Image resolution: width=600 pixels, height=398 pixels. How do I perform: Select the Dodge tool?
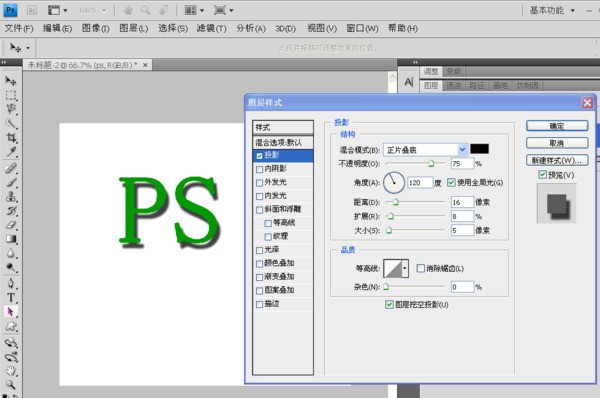[10, 268]
